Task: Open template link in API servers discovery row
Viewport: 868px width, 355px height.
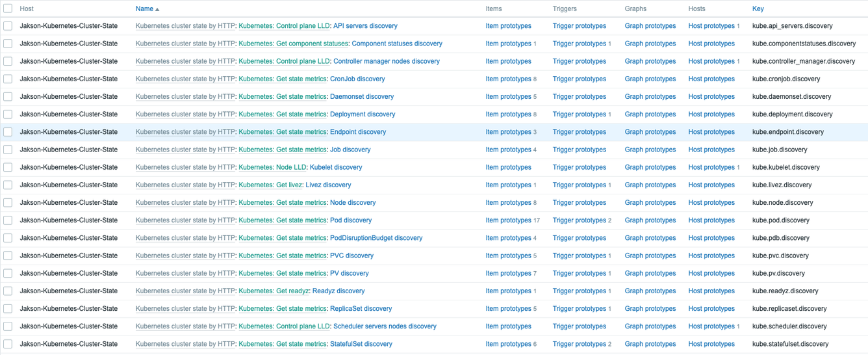Action: tap(185, 26)
